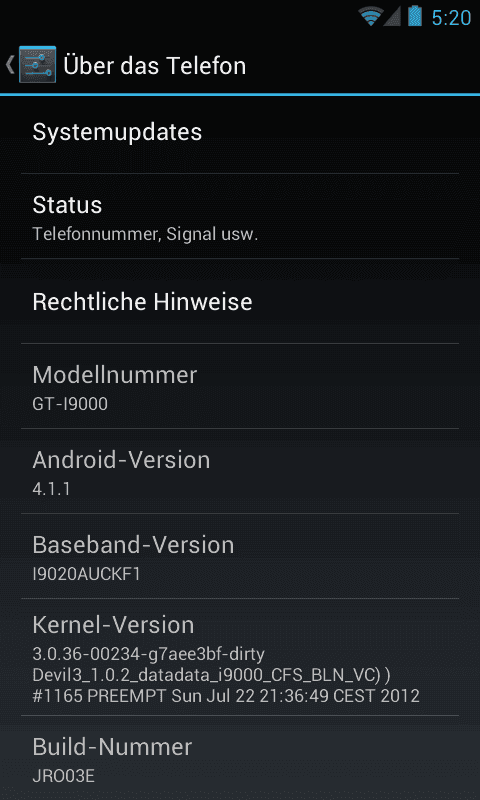
Task: Tap the Kernel-Version entry
Action: click(240, 657)
